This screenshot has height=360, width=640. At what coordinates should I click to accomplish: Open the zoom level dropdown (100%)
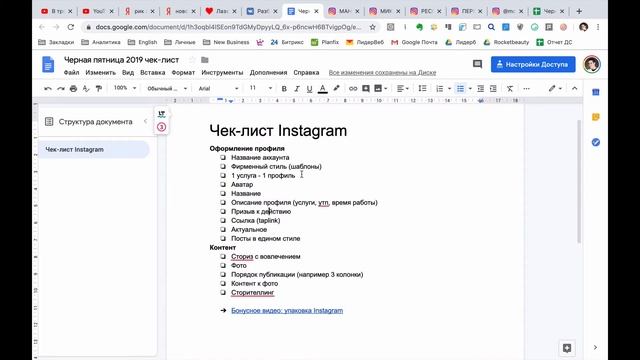125,88
